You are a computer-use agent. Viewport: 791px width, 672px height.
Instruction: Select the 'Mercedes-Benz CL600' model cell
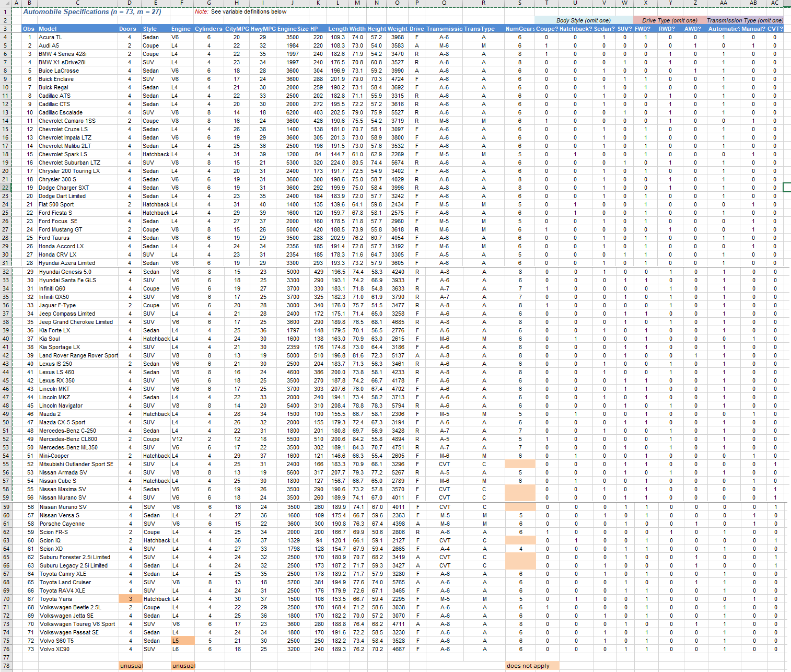pos(78,439)
